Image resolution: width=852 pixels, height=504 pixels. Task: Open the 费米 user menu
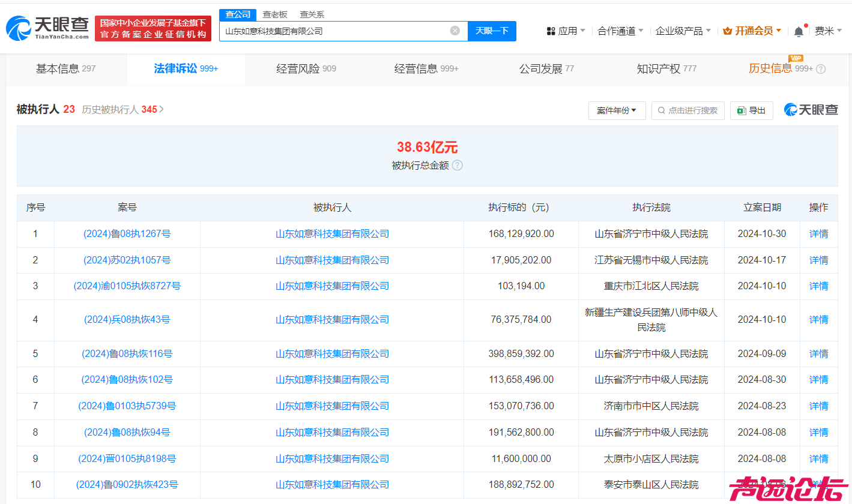pos(829,31)
